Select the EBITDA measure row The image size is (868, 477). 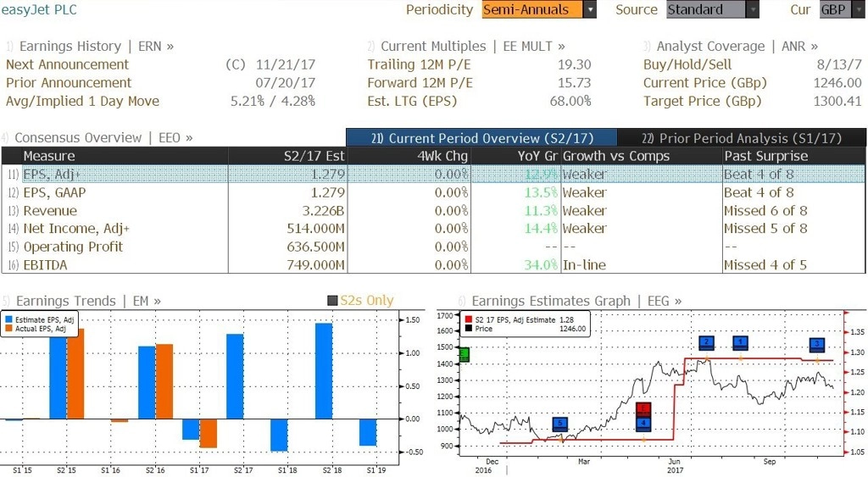click(433, 265)
